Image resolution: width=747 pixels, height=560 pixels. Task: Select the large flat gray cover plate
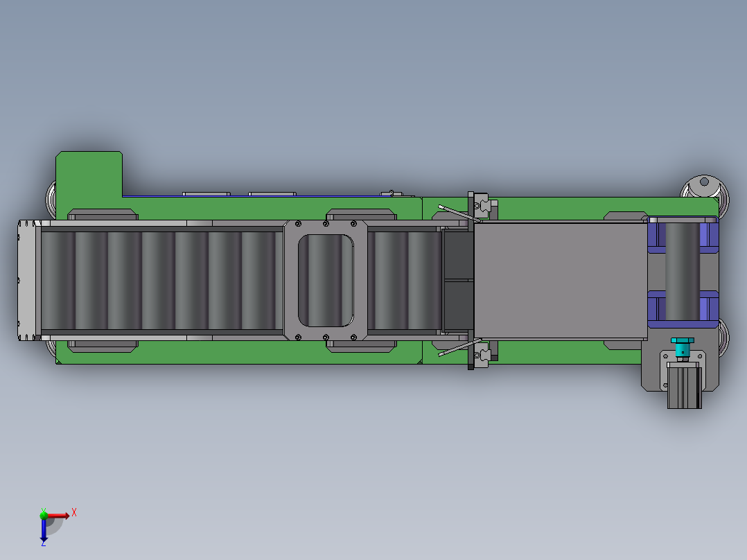[561, 281]
